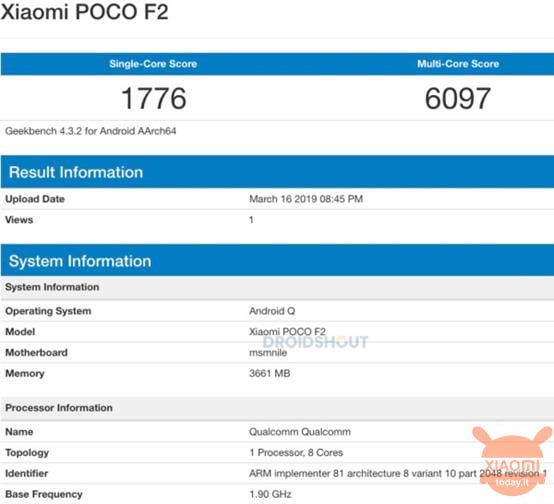The height and width of the screenshot is (504, 554).
Task: Click the 'Base Frequency' row label
Action: click(44, 494)
